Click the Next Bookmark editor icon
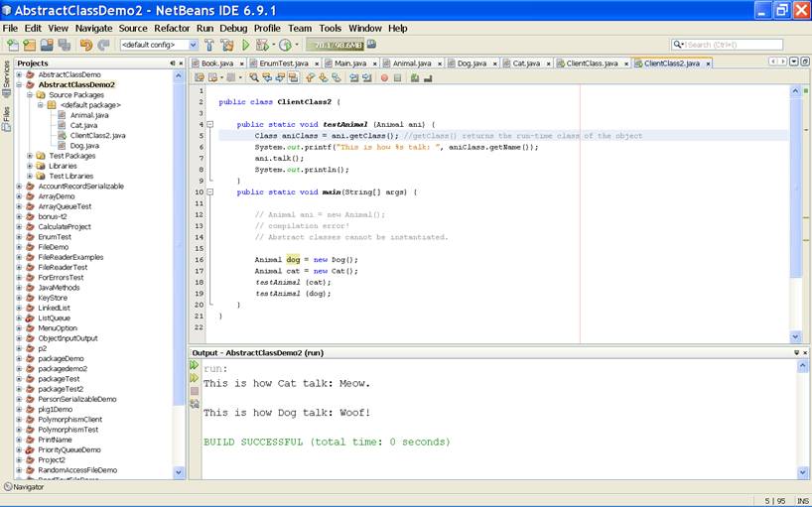This screenshot has width=812, height=507. (324, 77)
